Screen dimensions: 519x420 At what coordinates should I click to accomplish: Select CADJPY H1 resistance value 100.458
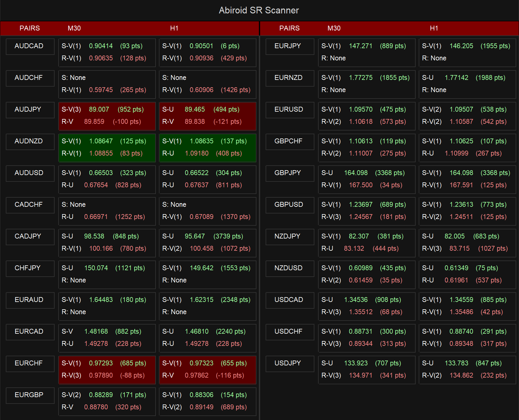pos(202,249)
